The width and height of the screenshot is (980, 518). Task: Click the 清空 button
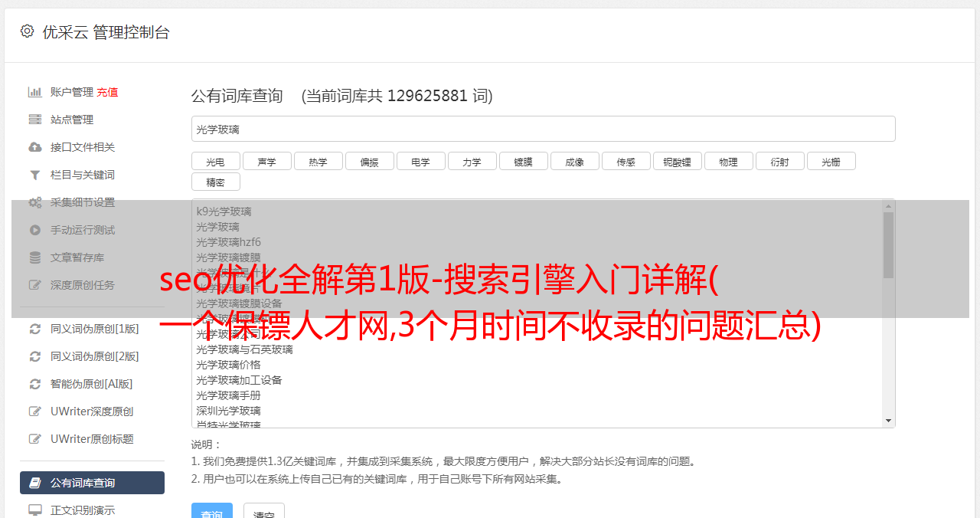(264, 512)
